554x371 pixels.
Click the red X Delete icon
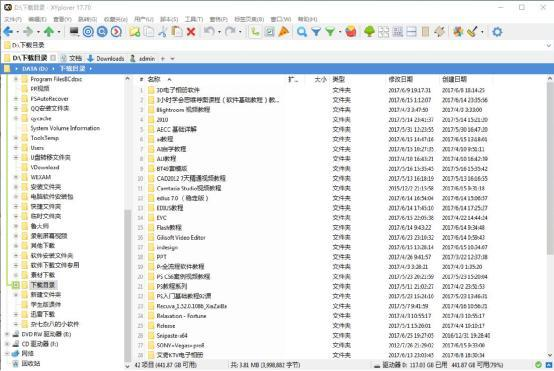[x=191, y=32]
